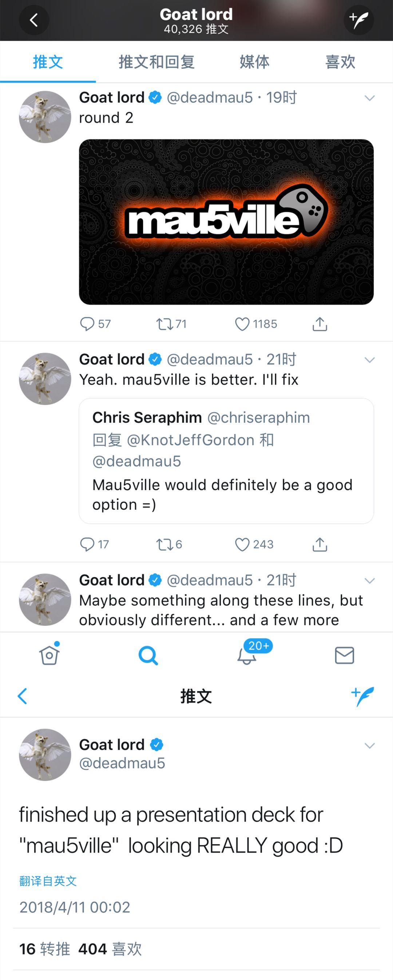Retweet the "round 2" tweet
393x980 pixels.
tap(165, 324)
